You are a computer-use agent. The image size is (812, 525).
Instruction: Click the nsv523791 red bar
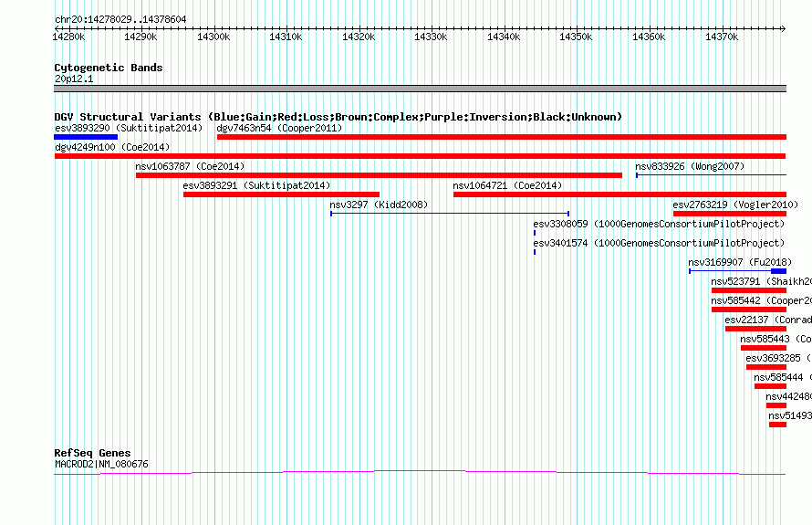point(749,290)
